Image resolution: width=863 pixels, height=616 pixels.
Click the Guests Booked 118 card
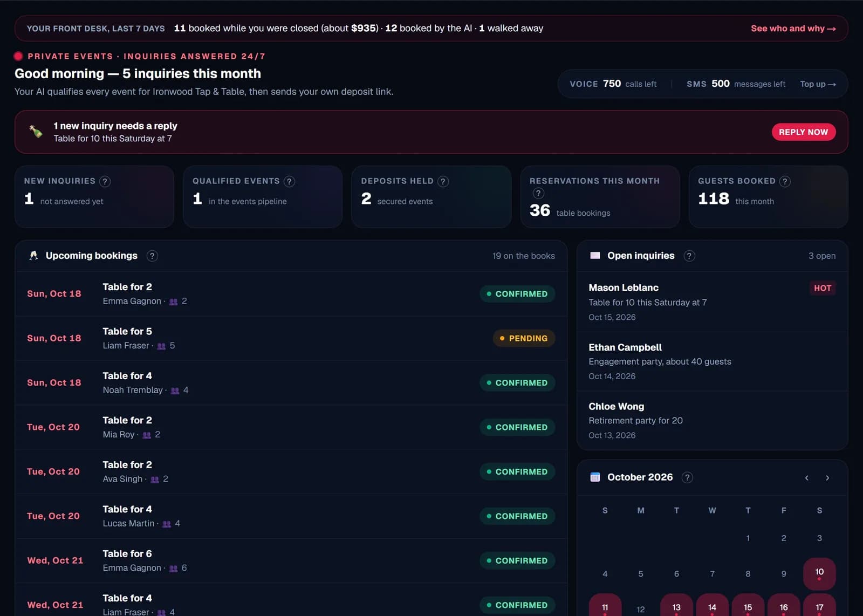768,196
